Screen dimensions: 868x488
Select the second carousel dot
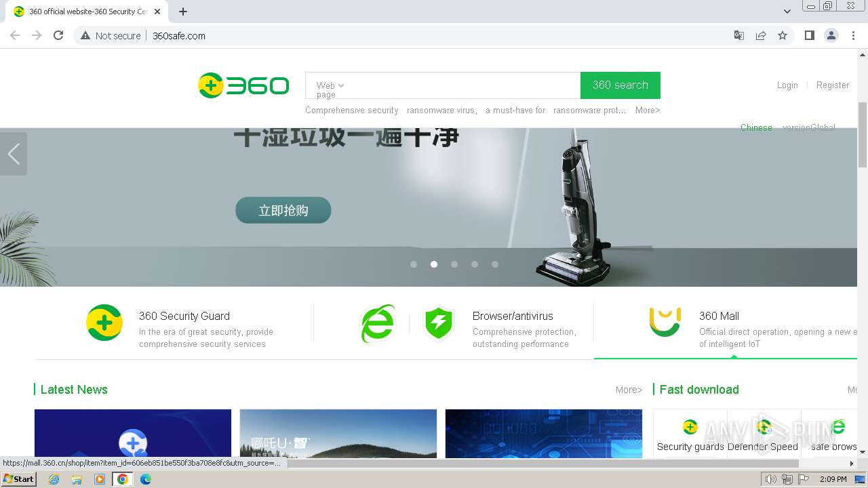434,264
